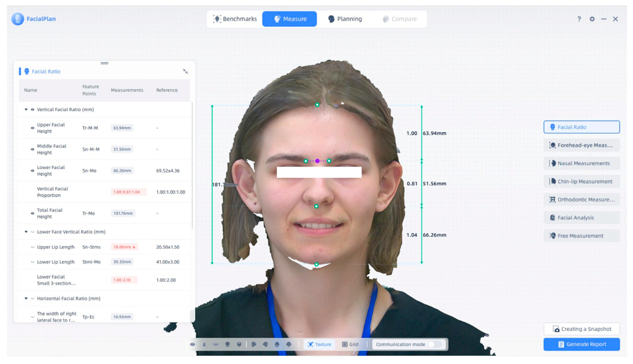Collapse Vertical Facial Ratio group

tap(26, 110)
